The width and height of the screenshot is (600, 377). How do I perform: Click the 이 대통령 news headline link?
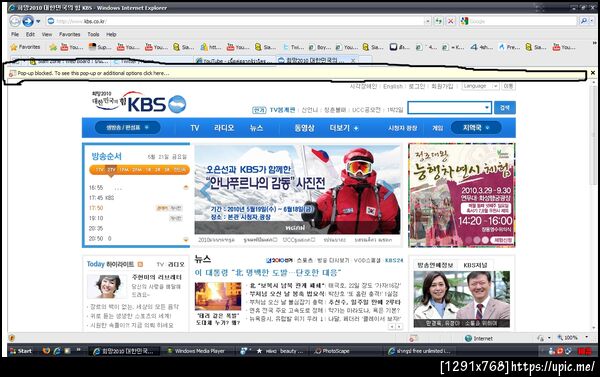coord(267,273)
